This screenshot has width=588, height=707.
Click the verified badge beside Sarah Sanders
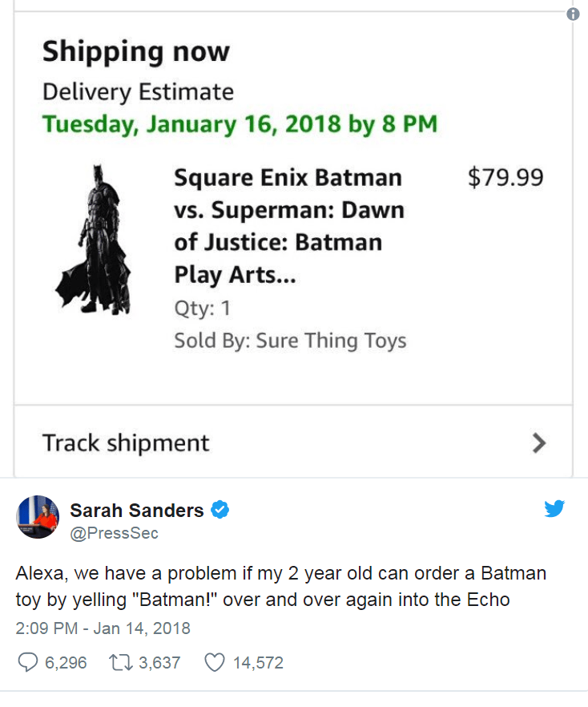click(219, 509)
